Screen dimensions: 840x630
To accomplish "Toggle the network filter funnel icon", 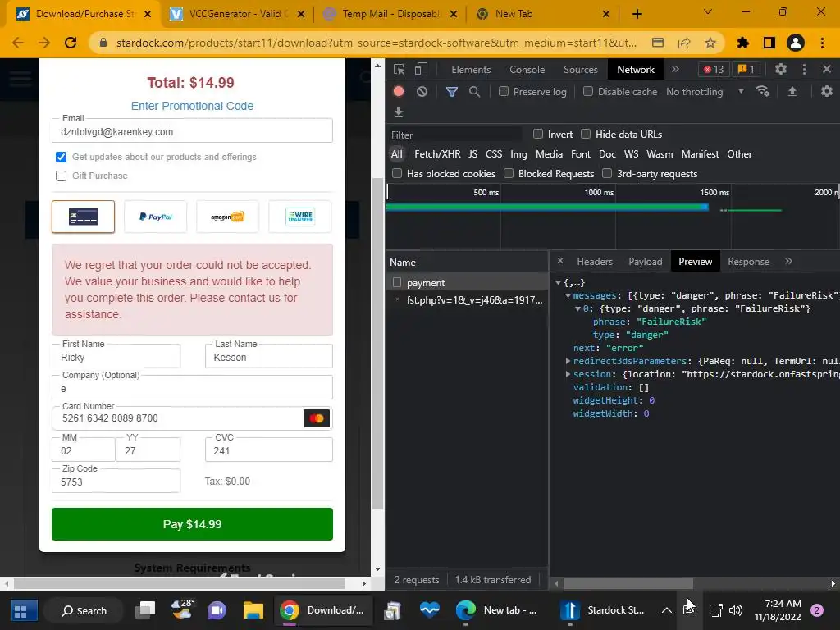I will point(452,92).
